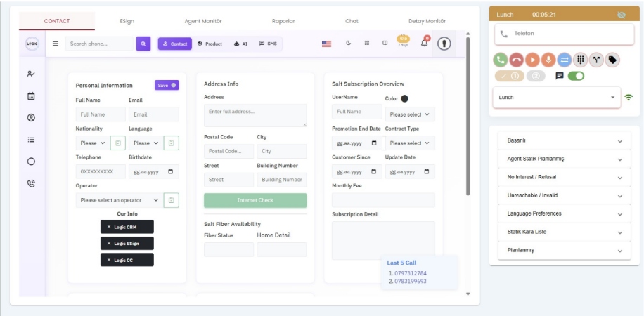Screen dimensions: 644x316
Task: Click the black Color swatch circle
Action: point(405,99)
